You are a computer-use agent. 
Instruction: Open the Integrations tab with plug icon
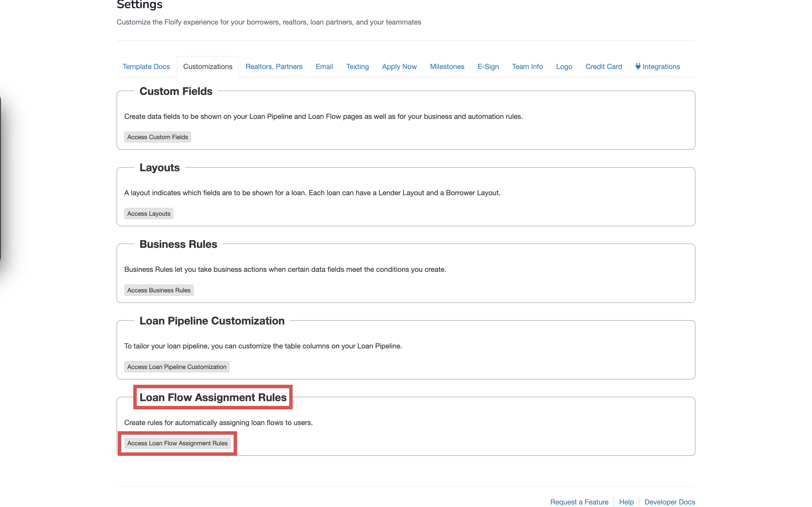tap(657, 66)
